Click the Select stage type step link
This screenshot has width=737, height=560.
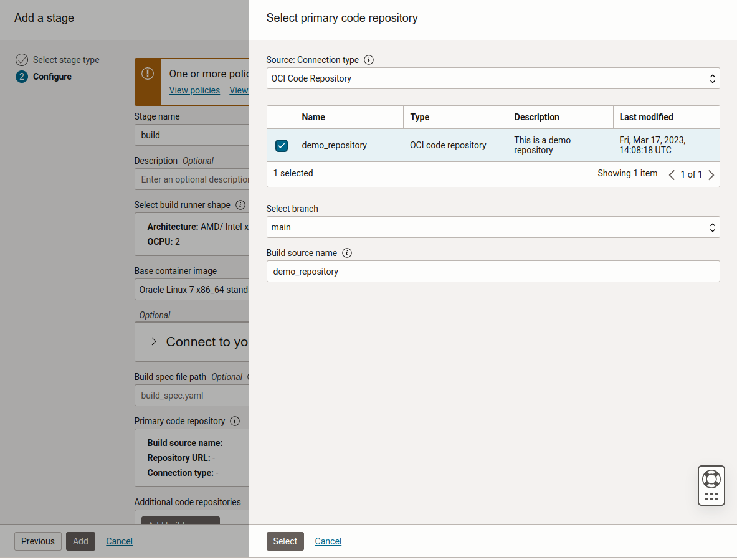(x=66, y=60)
